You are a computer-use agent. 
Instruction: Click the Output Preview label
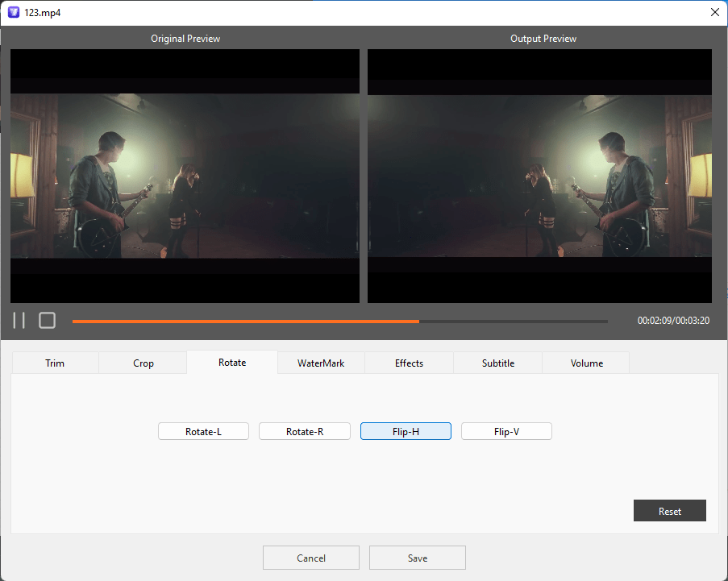[x=543, y=39]
